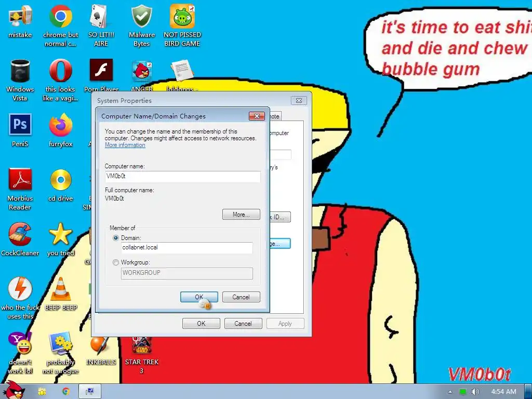The height and width of the screenshot is (399, 532).
Task: Close the Computer Name/Domain Changes dialog
Action: pos(257,116)
